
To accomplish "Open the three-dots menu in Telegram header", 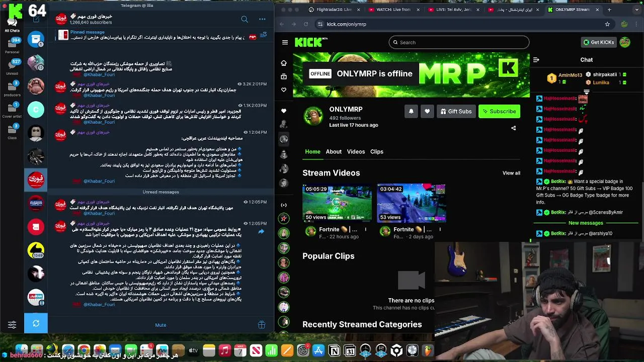I will (262, 19).
